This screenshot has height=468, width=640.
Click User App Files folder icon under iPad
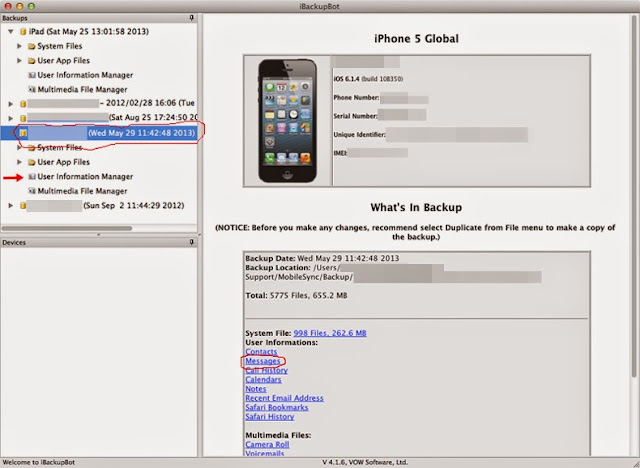[31, 61]
